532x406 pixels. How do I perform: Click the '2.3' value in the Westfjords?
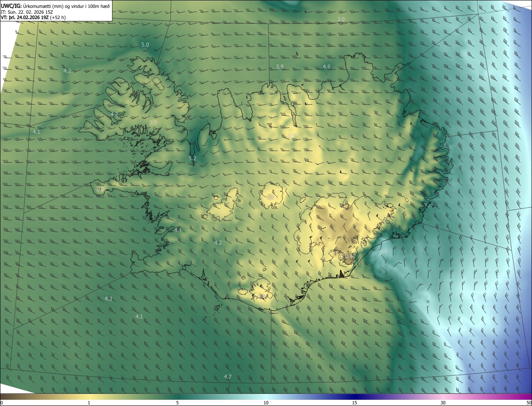point(153,122)
